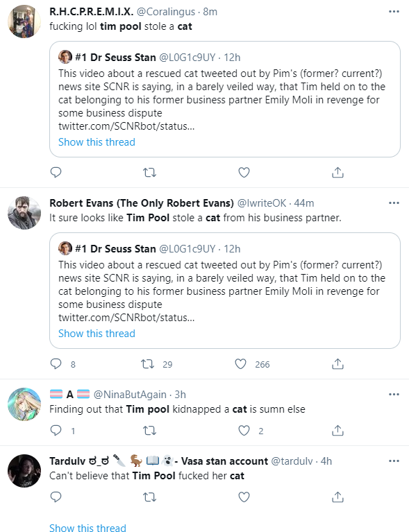The height and width of the screenshot is (532, 409).
Task: Like Robert Evans' tweet with 266 likes
Action: point(240,364)
